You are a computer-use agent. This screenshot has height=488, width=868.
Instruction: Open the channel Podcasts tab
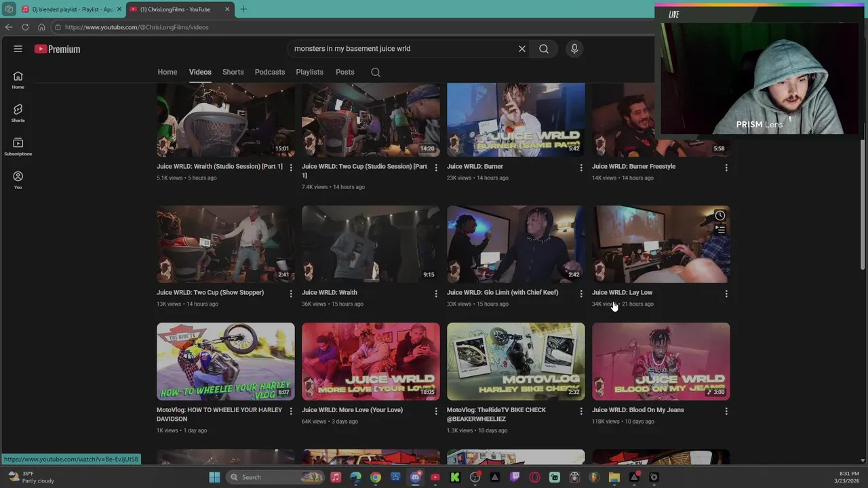[270, 72]
